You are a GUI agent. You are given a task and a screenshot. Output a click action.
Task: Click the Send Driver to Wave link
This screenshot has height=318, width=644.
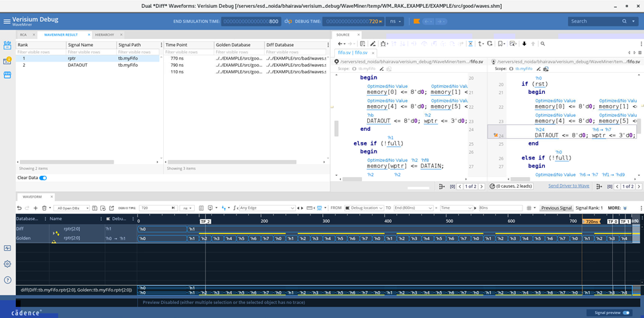pyautogui.click(x=569, y=186)
